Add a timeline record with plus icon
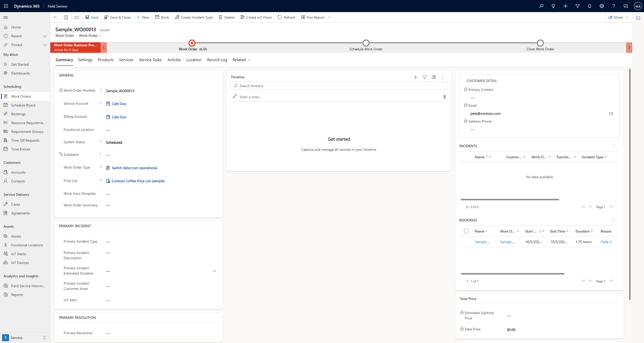644x343 pixels. click(415, 77)
